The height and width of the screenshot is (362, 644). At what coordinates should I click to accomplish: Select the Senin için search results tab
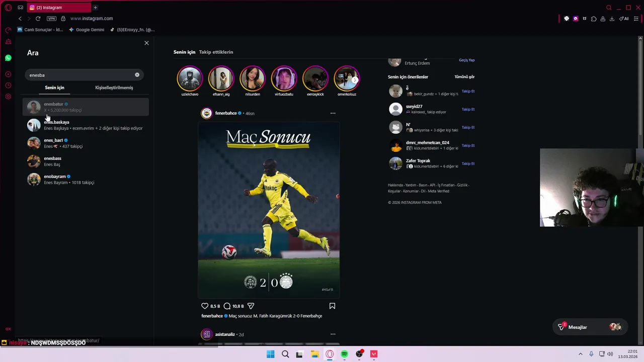54,87
